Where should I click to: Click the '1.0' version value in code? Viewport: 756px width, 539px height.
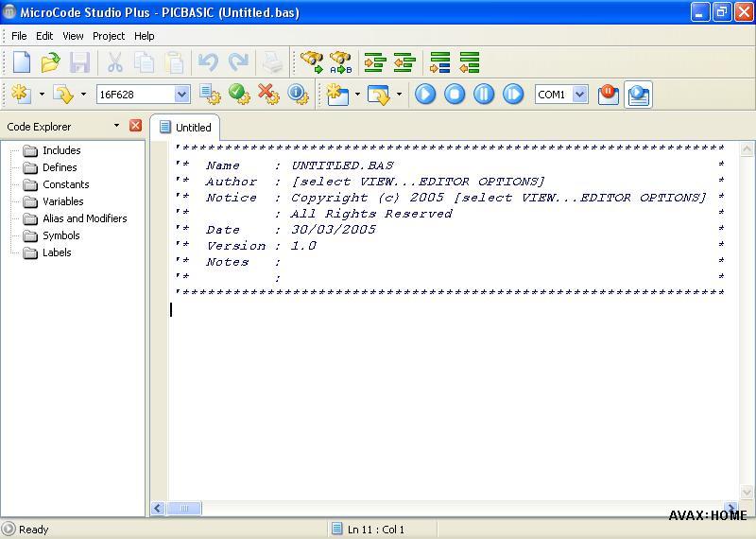[303, 246]
